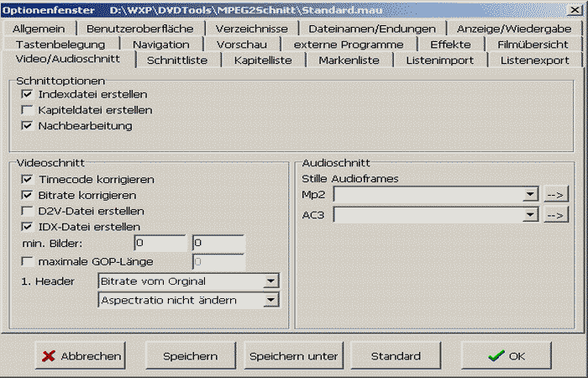Screen dimensions: 588x378
Task: Uncheck Nachbearbeitung checkbox
Action: coord(28,126)
